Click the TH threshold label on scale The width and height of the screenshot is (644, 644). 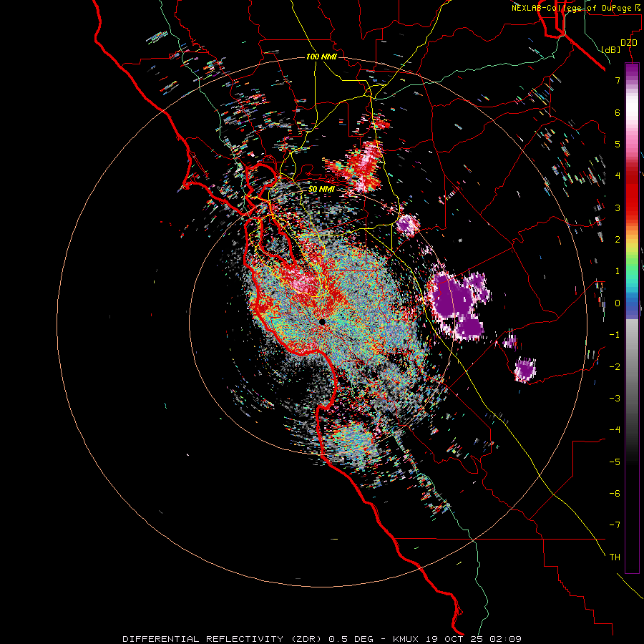click(x=615, y=557)
